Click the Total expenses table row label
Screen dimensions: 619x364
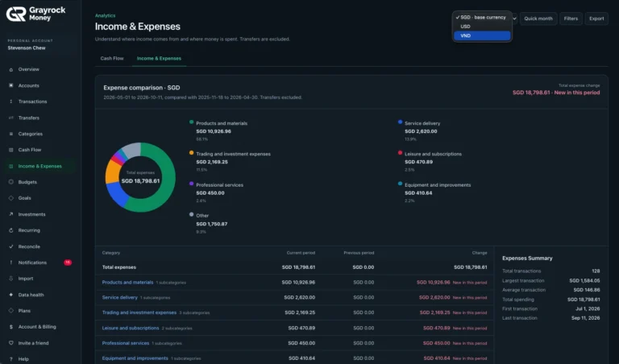point(118,267)
